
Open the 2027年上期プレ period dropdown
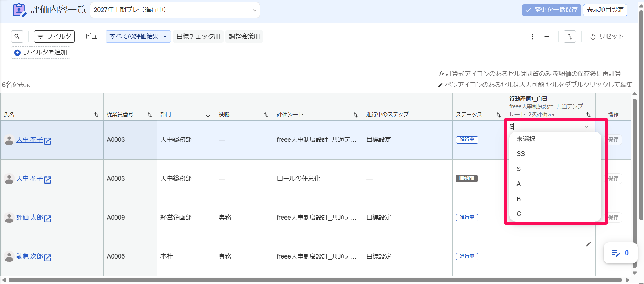175,10
